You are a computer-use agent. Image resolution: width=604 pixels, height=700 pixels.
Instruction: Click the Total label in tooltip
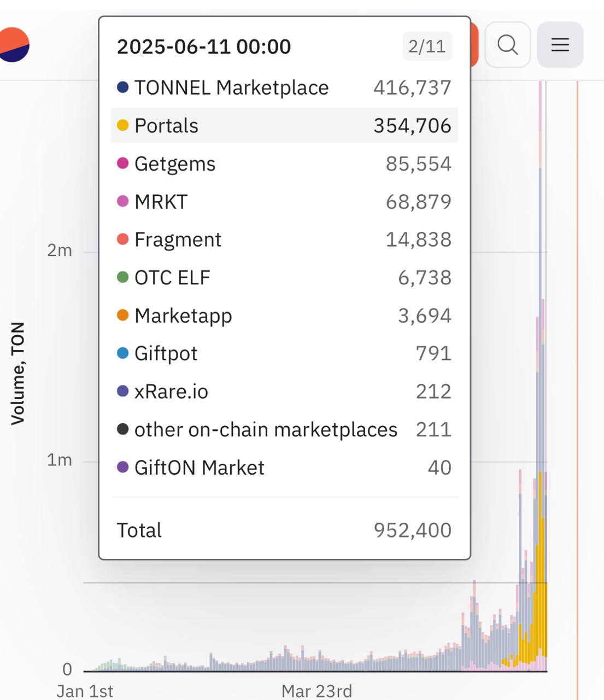click(139, 530)
